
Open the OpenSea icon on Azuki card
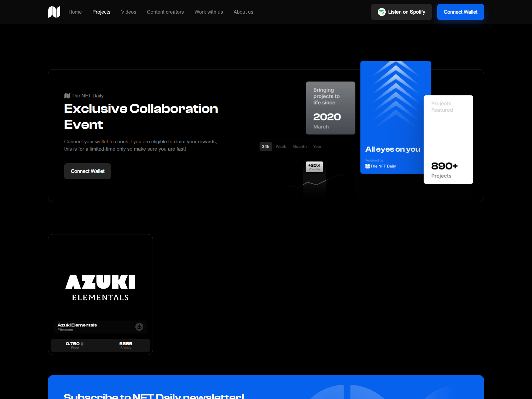click(139, 327)
